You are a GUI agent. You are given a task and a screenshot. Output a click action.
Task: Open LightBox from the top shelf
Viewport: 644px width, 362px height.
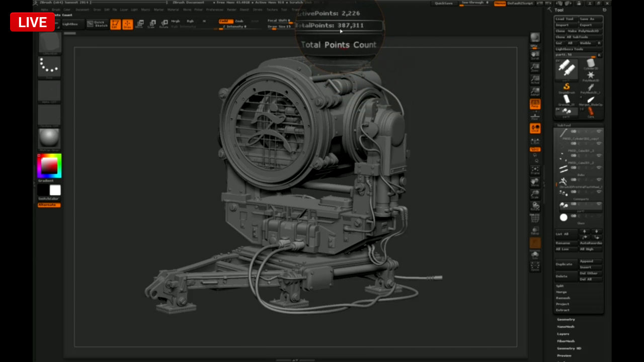pyautogui.click(x=71, y=24)
